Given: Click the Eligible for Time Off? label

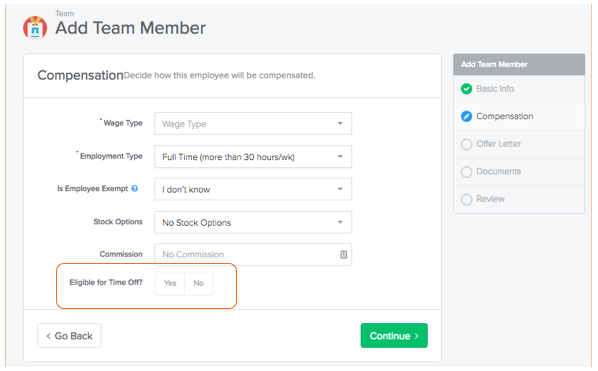Looking at the screenshot, I should (x=106, y=283).
